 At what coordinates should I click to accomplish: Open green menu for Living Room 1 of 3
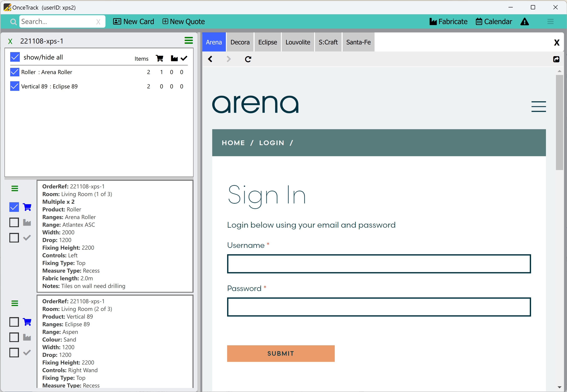(15, 188)
